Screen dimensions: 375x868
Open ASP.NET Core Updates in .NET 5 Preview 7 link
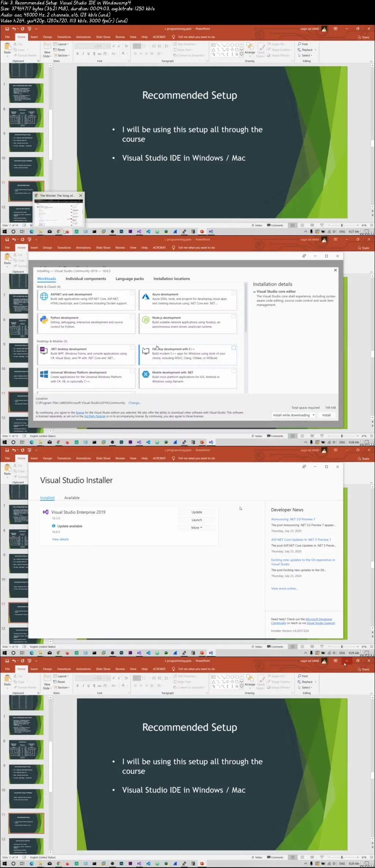[301, 540]
